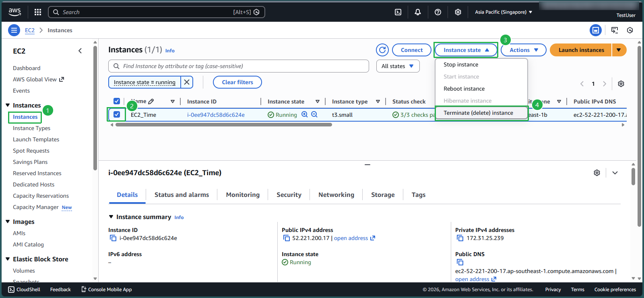Focus the Find Instance search field
The height and width of the screenshot is (298, 644).
tap(239, 66)
